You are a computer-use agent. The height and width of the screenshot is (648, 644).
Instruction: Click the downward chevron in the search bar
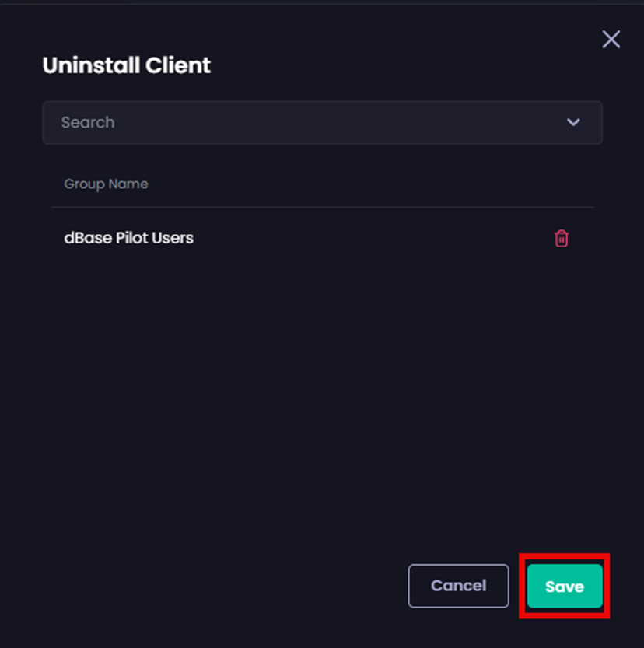point(573,122)
